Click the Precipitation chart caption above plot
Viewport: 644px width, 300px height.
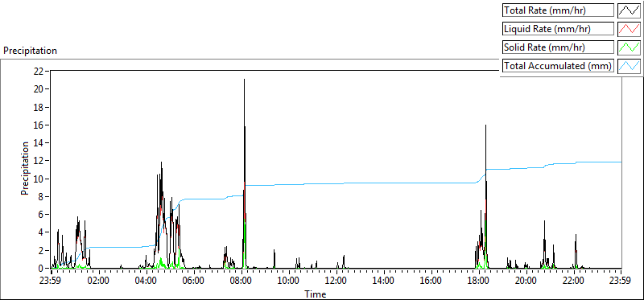click(x=30, y=51)
